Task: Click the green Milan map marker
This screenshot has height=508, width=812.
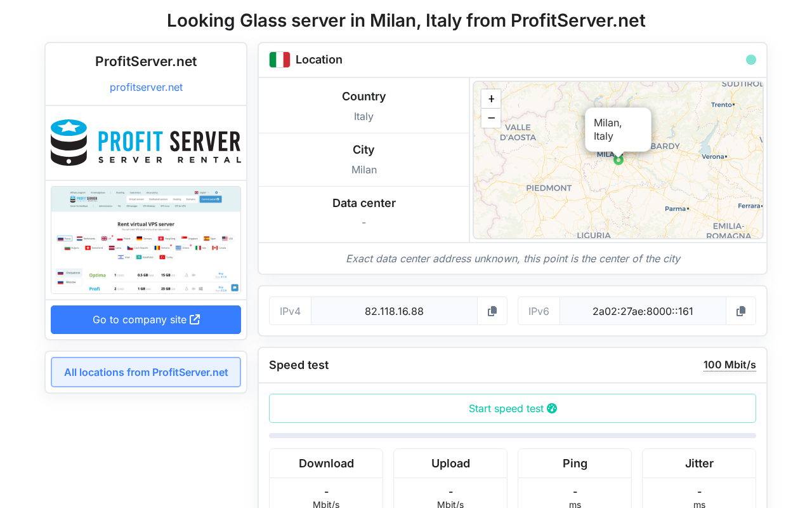Action: (x=619, y=160)
